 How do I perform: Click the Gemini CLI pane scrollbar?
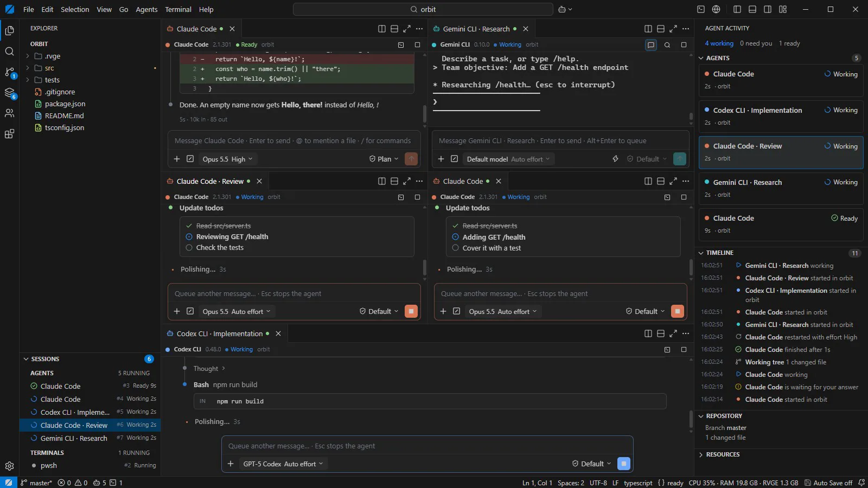(691, 115)
